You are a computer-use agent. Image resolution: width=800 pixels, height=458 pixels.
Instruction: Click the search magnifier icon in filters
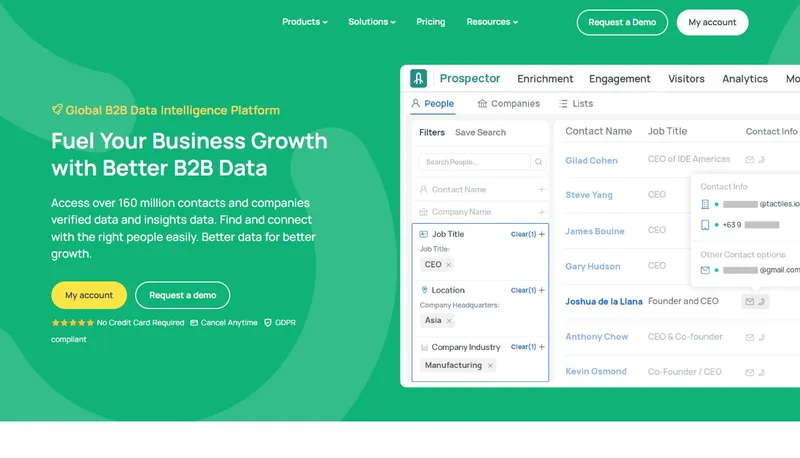pos(538,162)
